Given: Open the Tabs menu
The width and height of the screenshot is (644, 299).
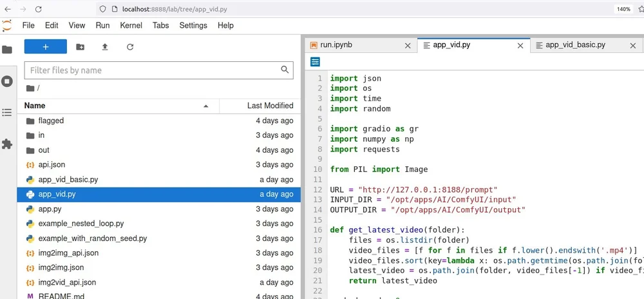Looking at the screenshot, I should pyautogui.click(x=160, y=26).
